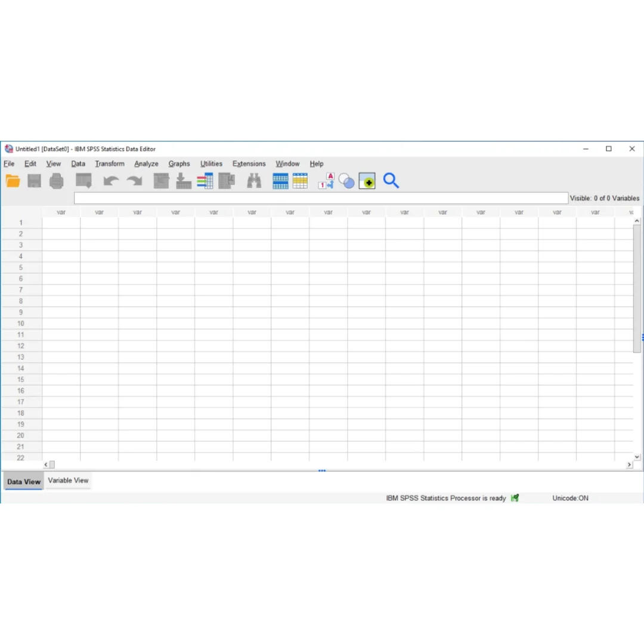The width and height of the screenshot is (644, 644).
Task: Open the Variables toolbar icon with colored bars
Action: pyautogui.click(x=205, y=181)
